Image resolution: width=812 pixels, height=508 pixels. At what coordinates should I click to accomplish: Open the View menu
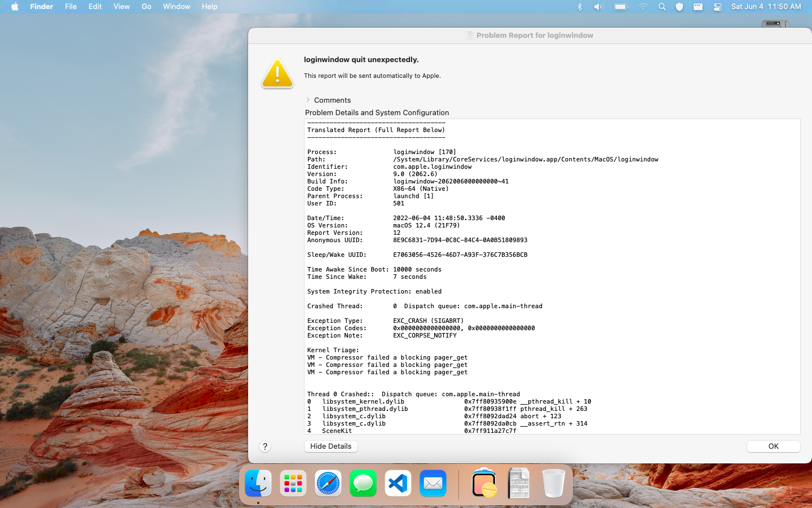click(122, 7)
